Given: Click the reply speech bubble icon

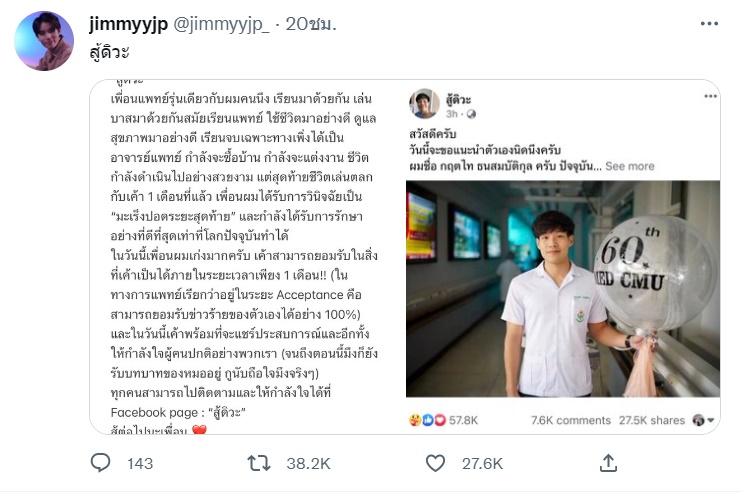Looking at the screenshot, I should [101, 463].
